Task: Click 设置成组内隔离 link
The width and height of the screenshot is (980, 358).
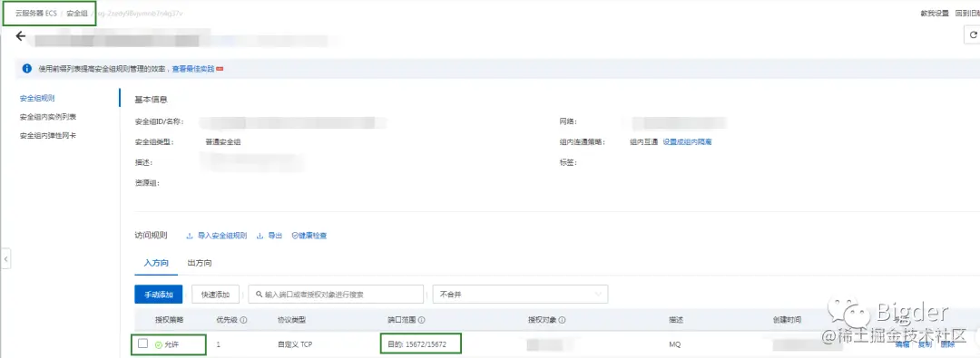Action: click(688, 141)
